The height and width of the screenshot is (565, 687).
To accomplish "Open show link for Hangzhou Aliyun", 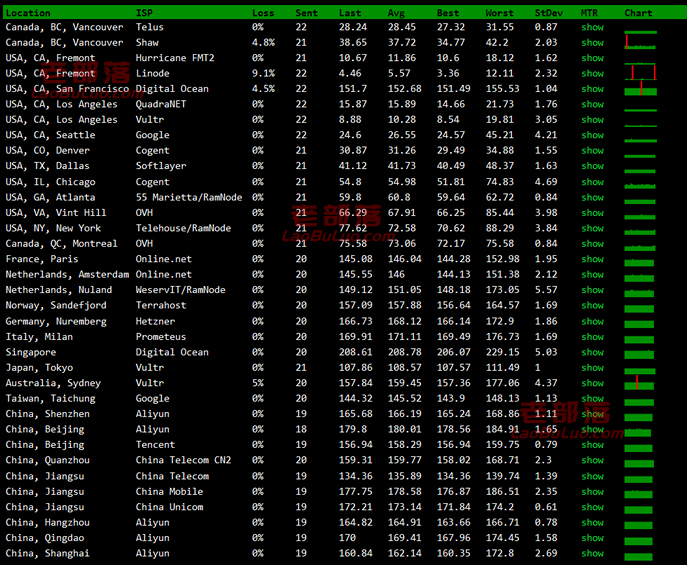I will coord(592,522).
